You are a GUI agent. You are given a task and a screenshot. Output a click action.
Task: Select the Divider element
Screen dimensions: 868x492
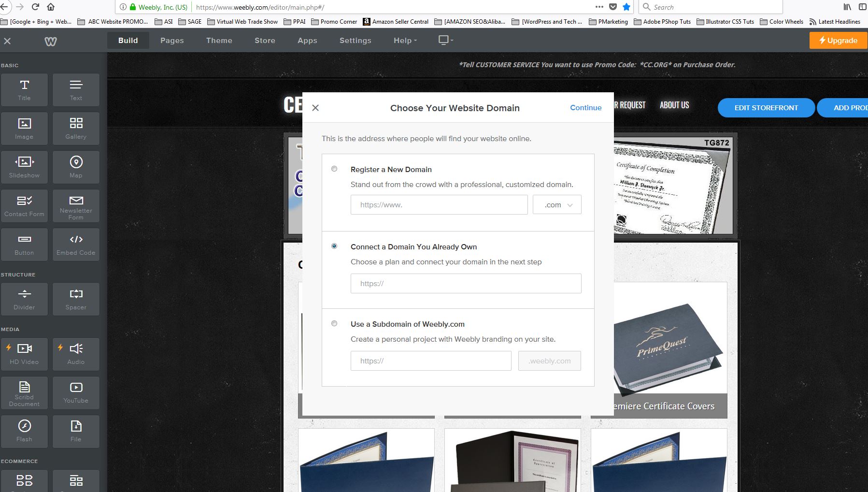click(24, 299)
